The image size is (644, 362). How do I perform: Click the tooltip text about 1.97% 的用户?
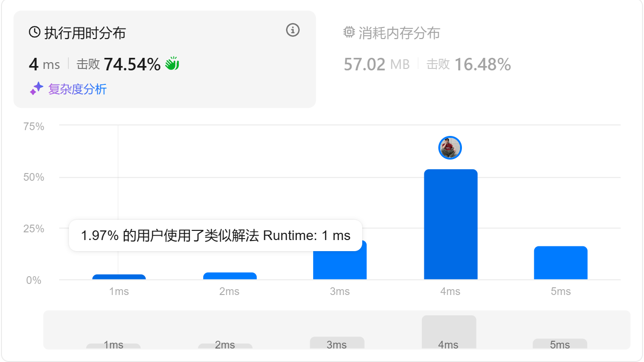(215, 236)
